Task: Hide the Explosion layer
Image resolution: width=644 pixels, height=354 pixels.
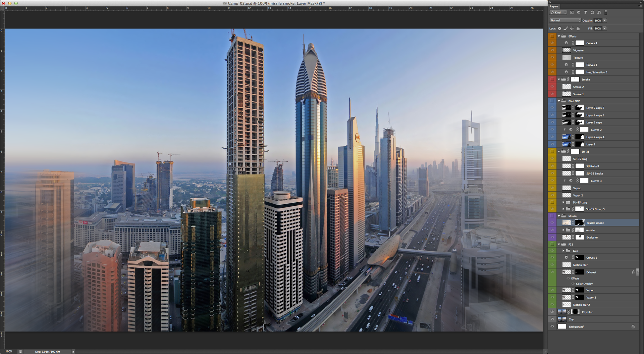Action: [552, 238]
